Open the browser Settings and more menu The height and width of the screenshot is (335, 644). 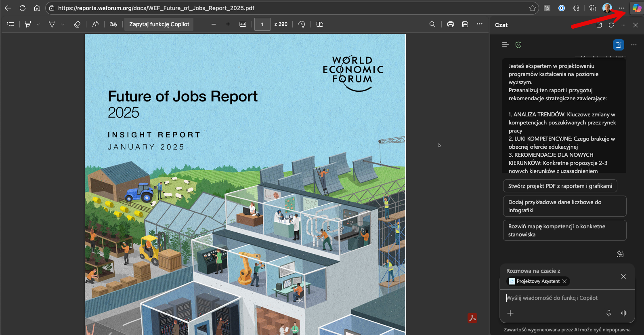point(622,8)
